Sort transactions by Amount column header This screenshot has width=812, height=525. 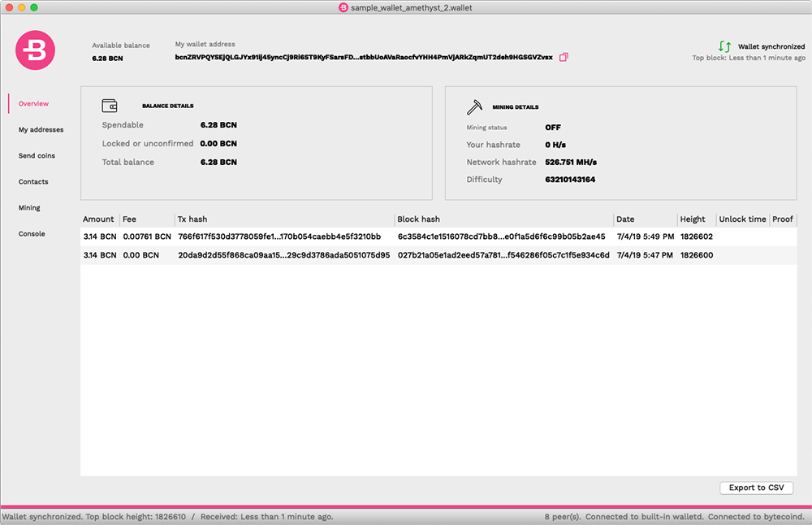click(x=98, y=219)
